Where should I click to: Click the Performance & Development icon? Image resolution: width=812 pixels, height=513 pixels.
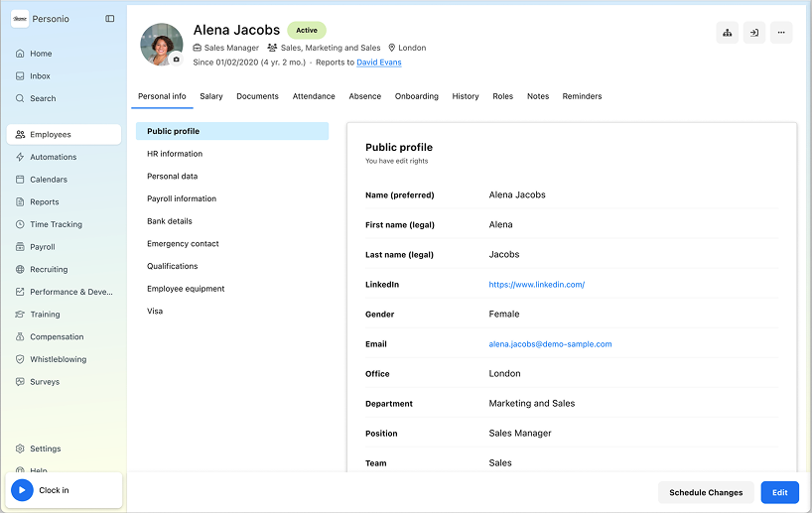[20, 292]
